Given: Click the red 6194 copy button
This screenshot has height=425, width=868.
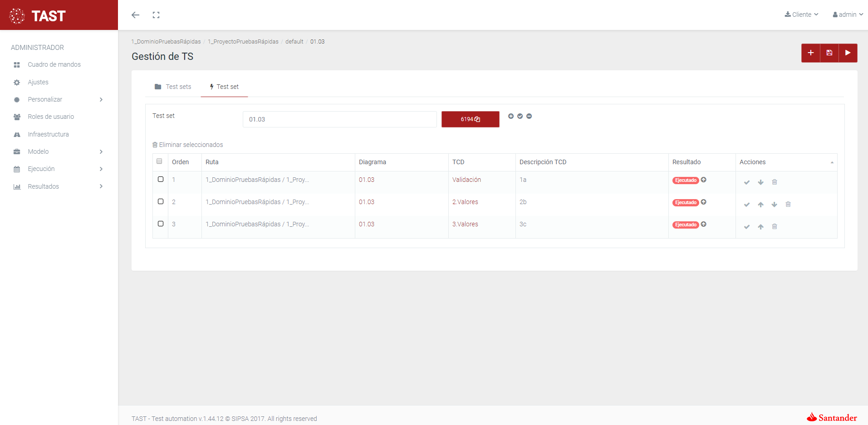Looking at the screenshot, I should [x=470, y=119].
